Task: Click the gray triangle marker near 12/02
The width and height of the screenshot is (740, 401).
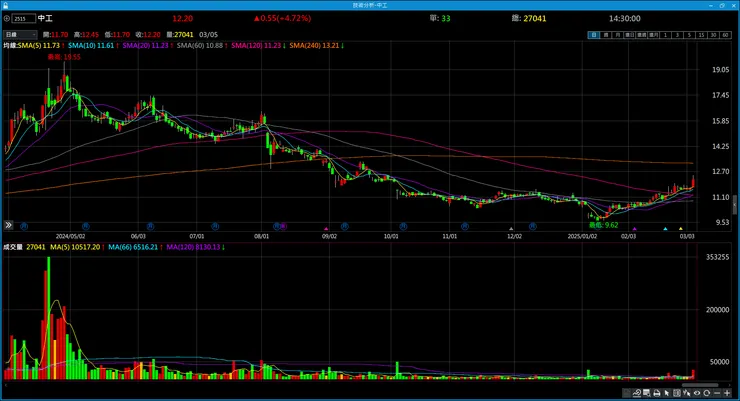Action: (511, 229)
